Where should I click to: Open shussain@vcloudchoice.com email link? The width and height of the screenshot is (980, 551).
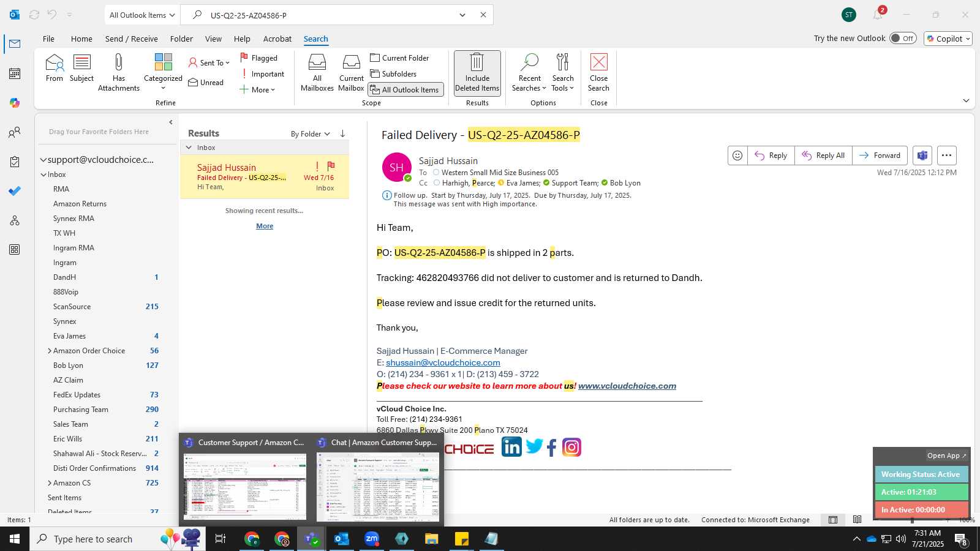(x=443, y=362)
